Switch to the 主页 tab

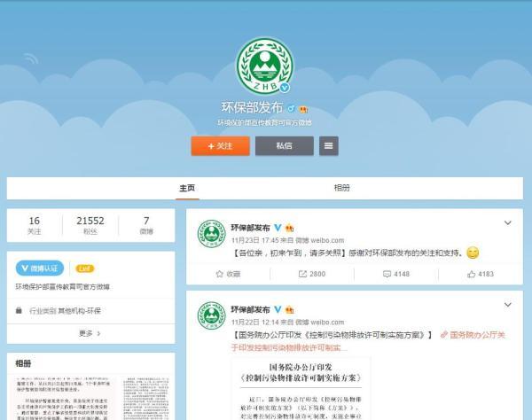pos(187,188)
